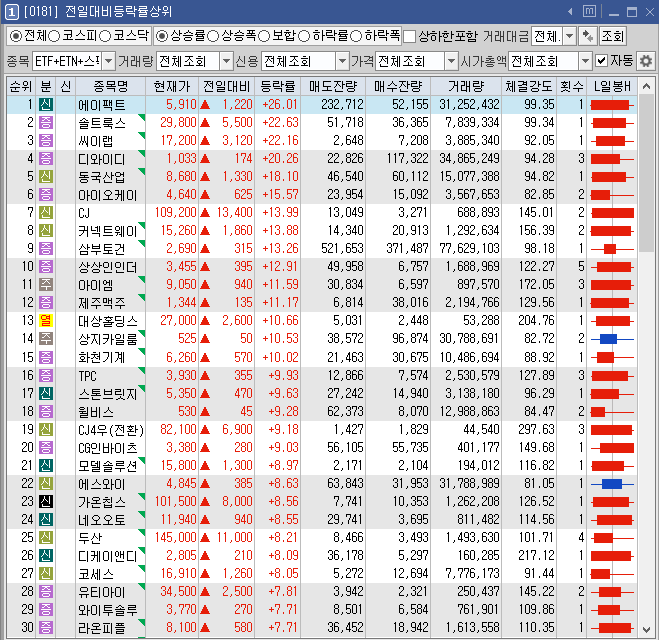
Task: Click the 신 badge icon for 네오오토
Action: [x=46, y=519]
